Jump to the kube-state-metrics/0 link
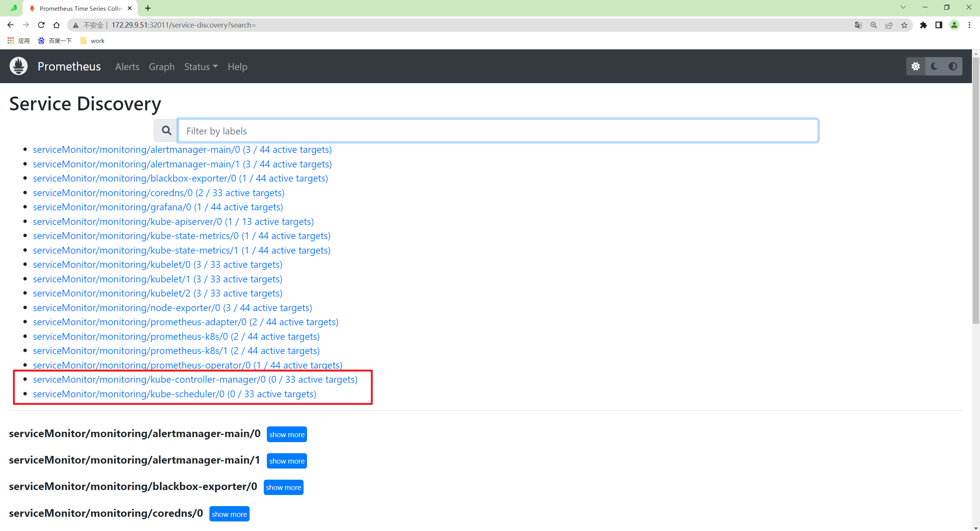Screen dimensions: 980x531 [181, 236]
